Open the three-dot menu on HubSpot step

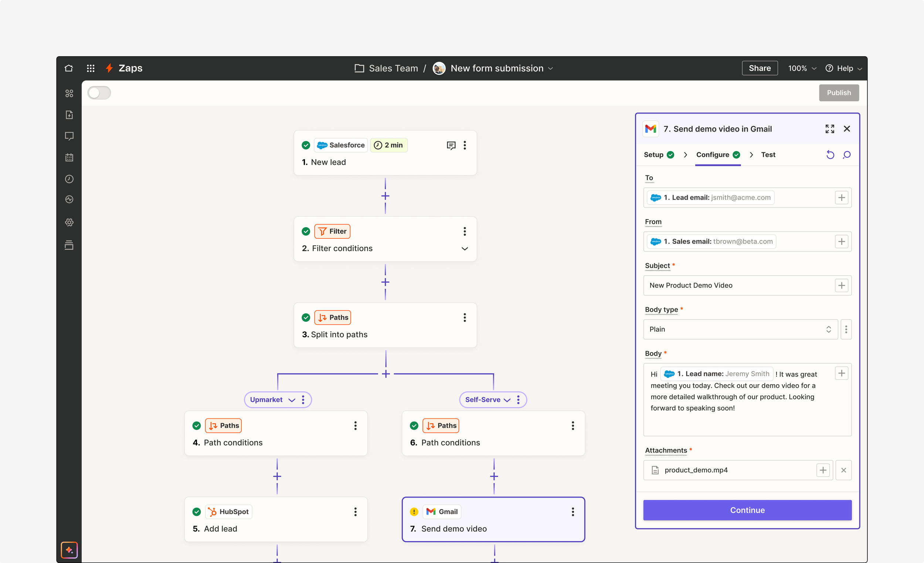(x=355, y=512)
